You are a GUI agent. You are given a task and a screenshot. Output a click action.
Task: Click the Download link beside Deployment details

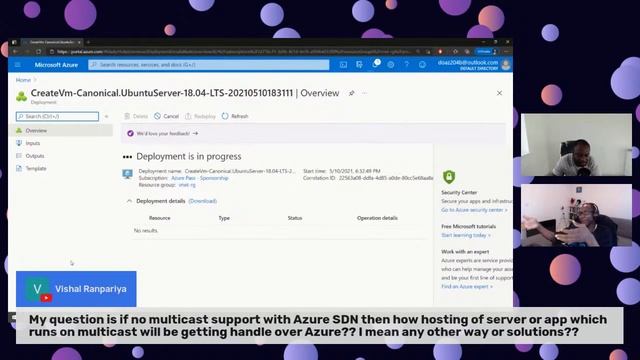(202, 201)
